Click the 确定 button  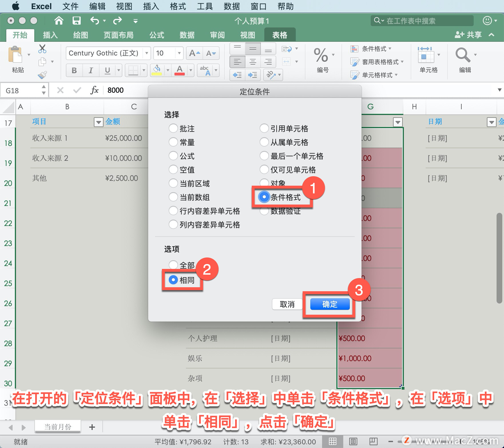[330, 304]
